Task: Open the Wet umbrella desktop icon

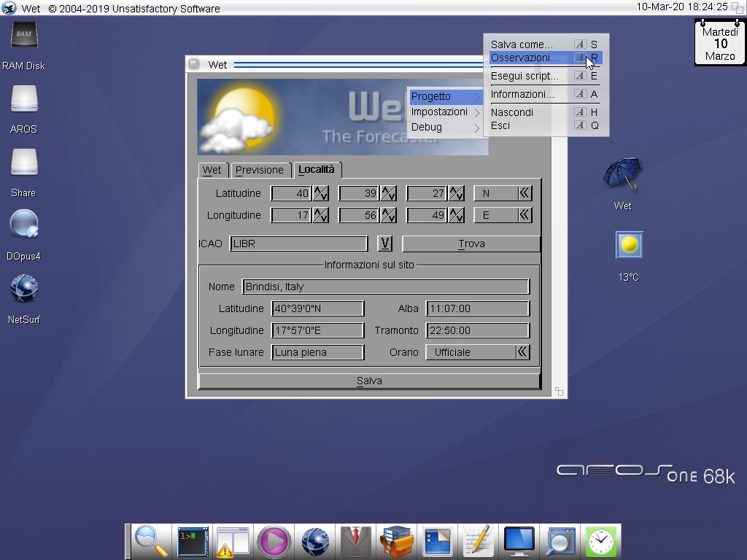Action: pyautogui.click(x=622, y=176)
